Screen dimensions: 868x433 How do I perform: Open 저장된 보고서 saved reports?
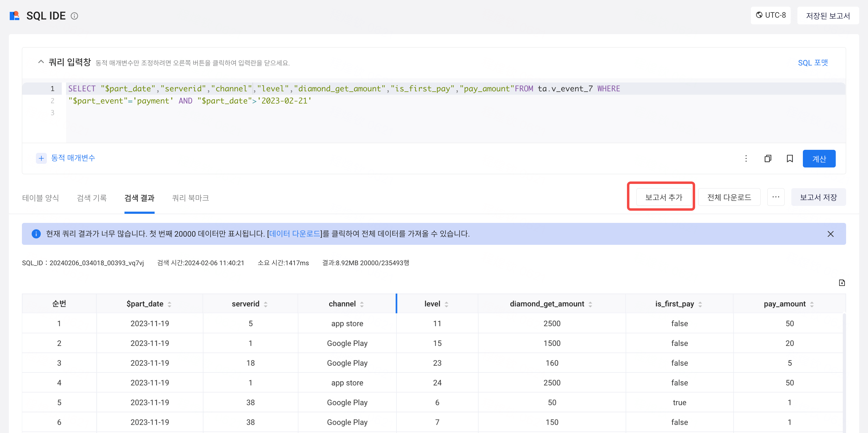pos(828,16)
